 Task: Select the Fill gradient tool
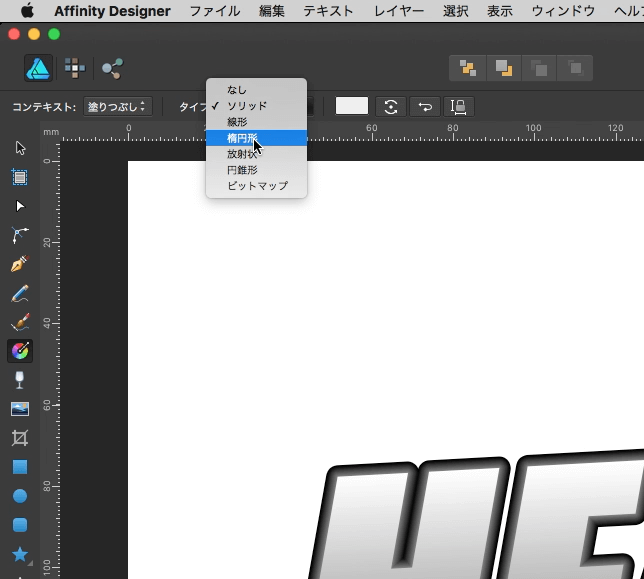(x=20, y=351)
